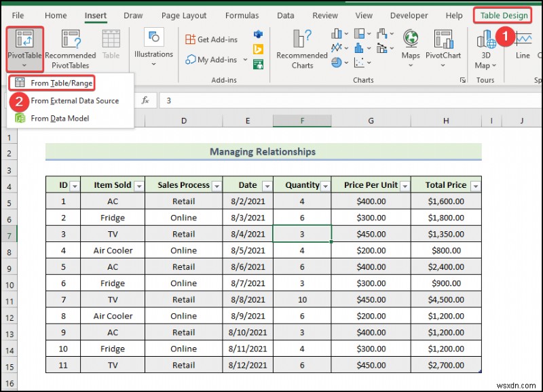Viewport: 543px width, 392px height.
Task: Click the fx insert function icon
Action: 145,100
